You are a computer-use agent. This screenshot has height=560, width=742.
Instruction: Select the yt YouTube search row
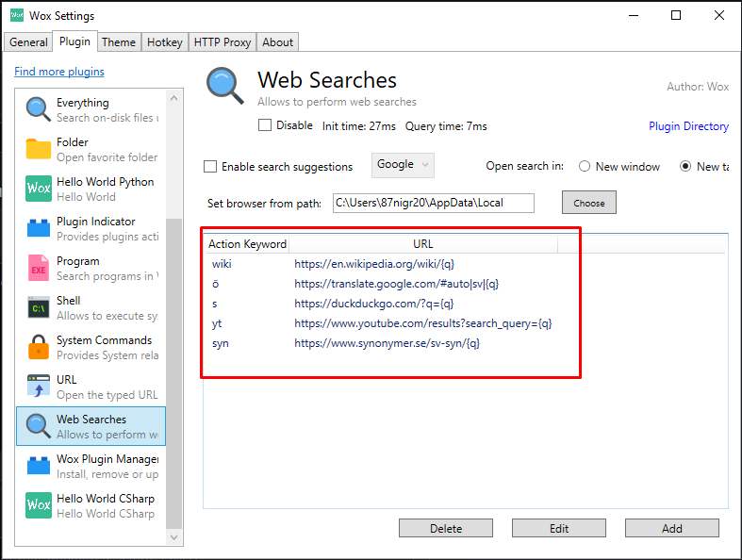(466, 323)
